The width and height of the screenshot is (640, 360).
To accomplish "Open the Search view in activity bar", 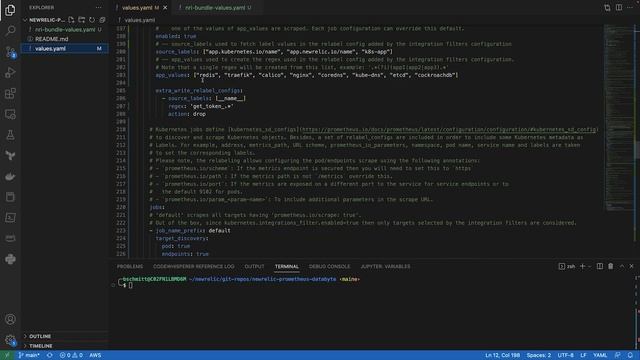I will click(x=10, y=31).
